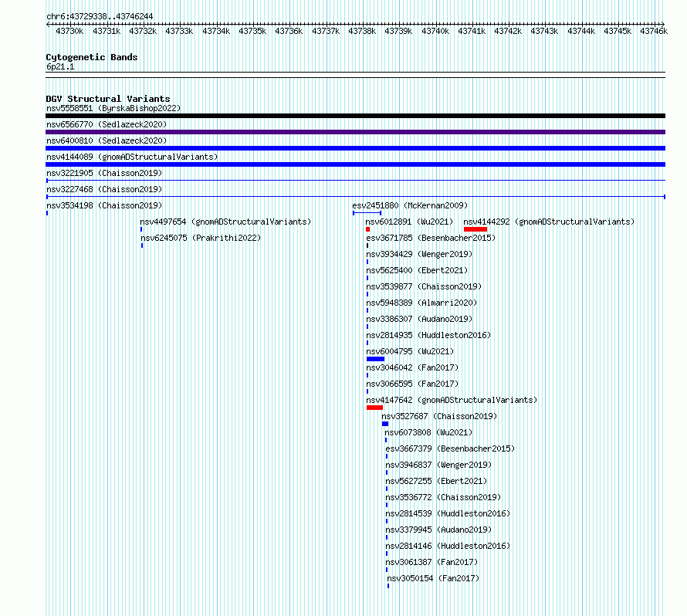
Task: Open esv2451880 (McKernan2009) variant label
Action: click(410, 205)
